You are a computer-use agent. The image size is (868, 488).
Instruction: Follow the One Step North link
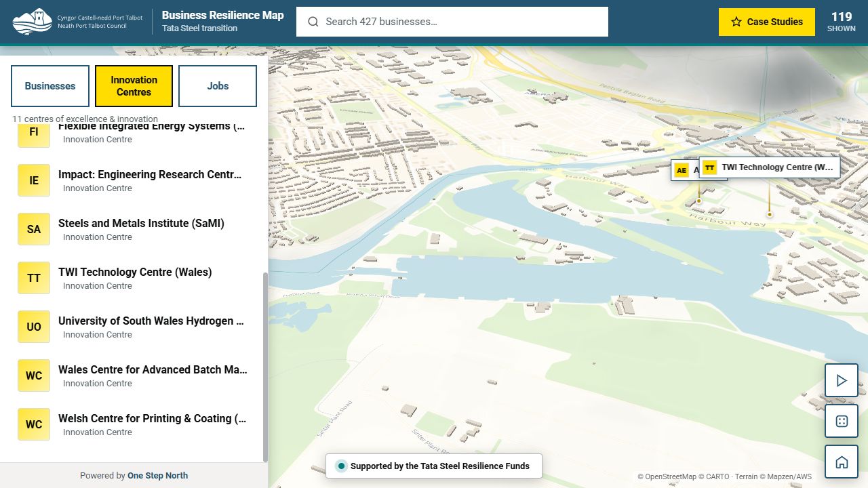pos(157,476)
